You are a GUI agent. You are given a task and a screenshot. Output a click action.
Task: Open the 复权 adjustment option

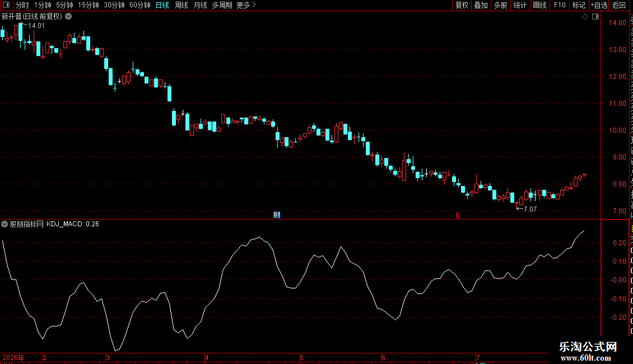click(x=462, y=5)
